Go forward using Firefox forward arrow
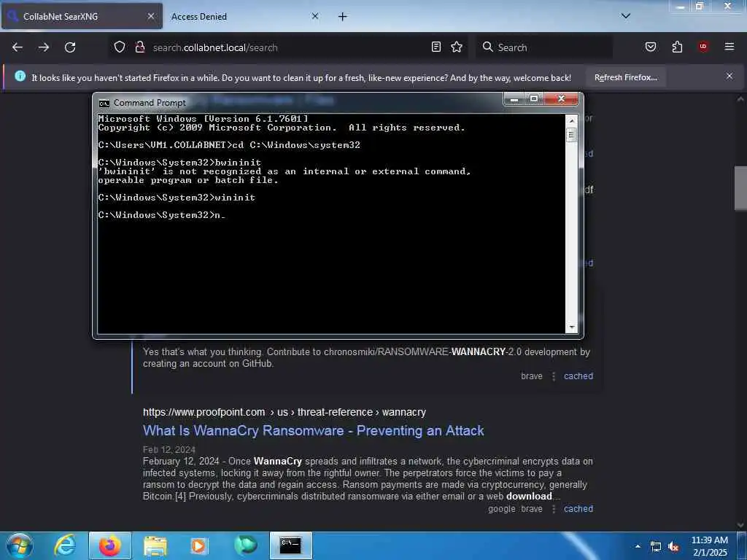This screenshot has height=560, width=747. [44, 47]
